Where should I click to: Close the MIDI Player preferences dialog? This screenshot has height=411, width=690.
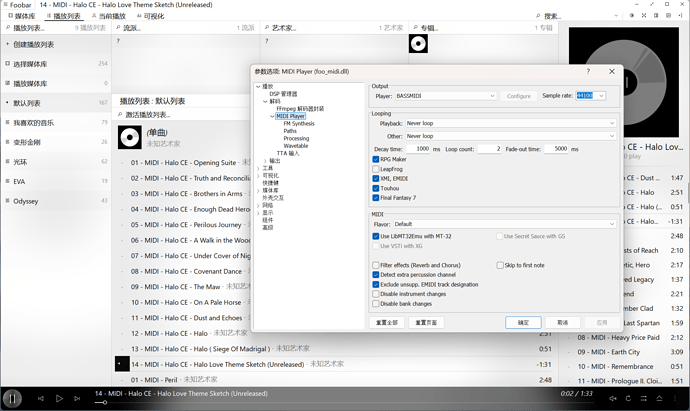click(612, 71)
